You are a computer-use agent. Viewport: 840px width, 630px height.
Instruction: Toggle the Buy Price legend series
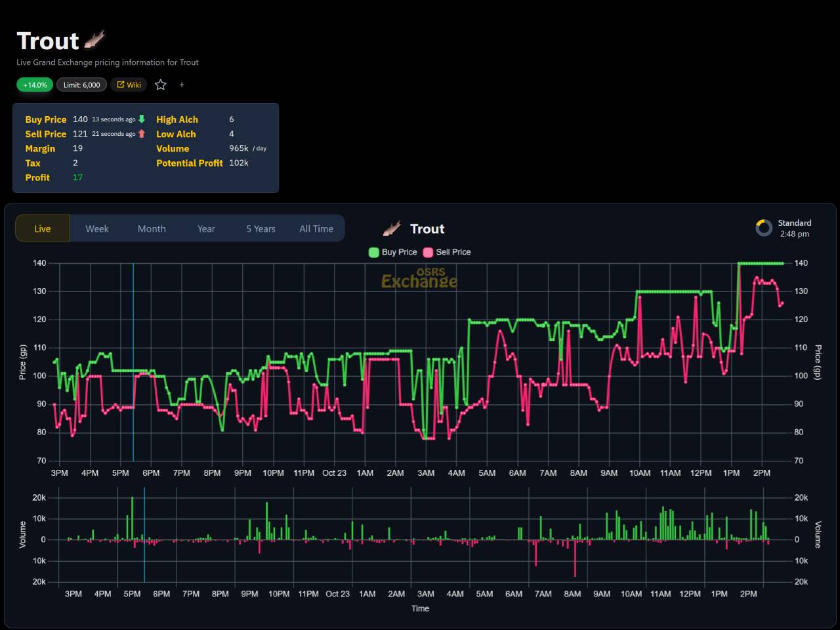coord(393,252)
